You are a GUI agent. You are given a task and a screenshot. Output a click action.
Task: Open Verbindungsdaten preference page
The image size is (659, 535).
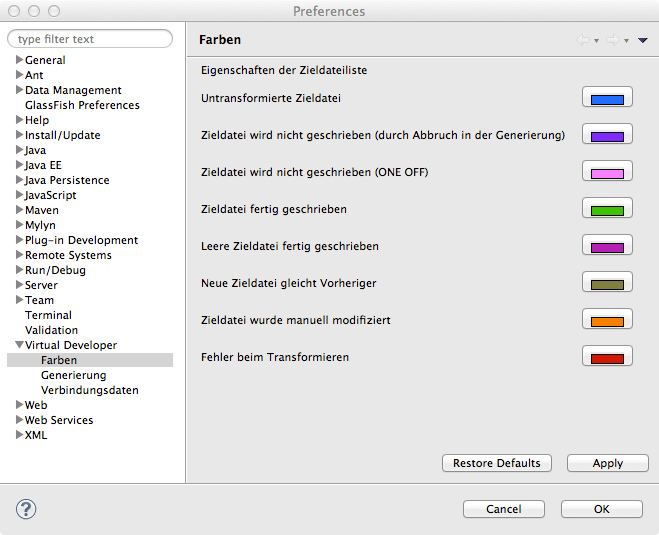90,390
